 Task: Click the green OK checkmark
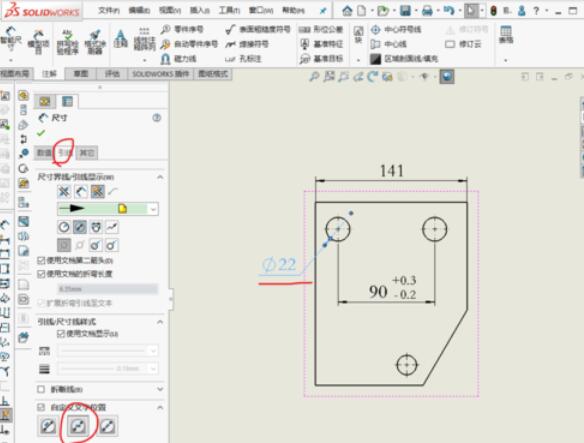pyautogui.click(x=41, y=133)
